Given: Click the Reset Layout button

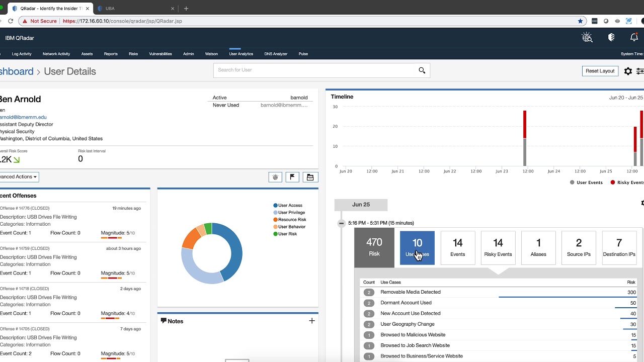Looking at the screenshot, I should pyautogui.click(x=600, y=71).
